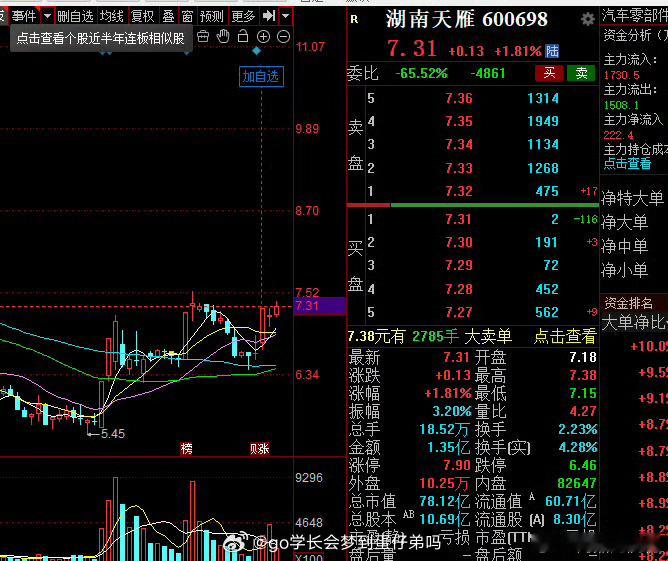Click the 委比 value -65.52%
Viewport: 668px width, 561px height.
(x=421, y=73)
